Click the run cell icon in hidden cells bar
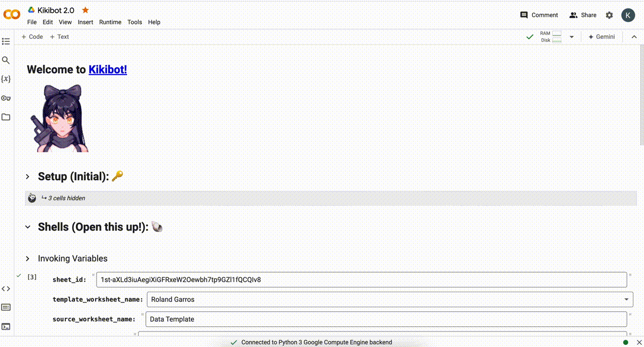This screenshot has width=644, height=347. point(32,198)
